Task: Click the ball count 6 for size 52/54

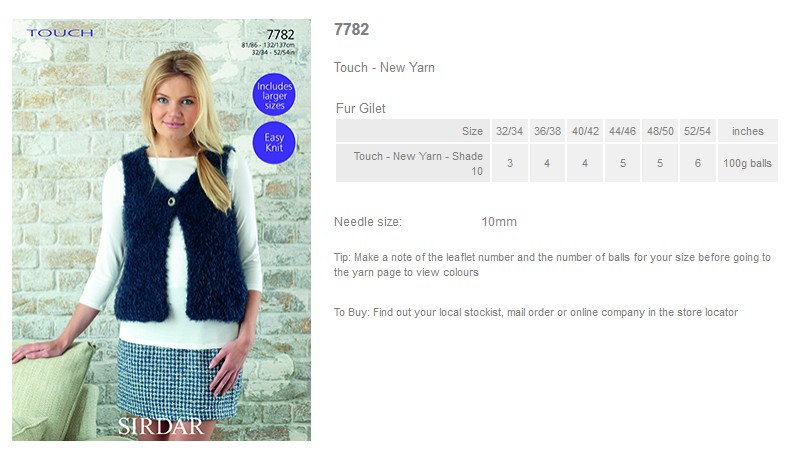Action: tap(697, 163)
